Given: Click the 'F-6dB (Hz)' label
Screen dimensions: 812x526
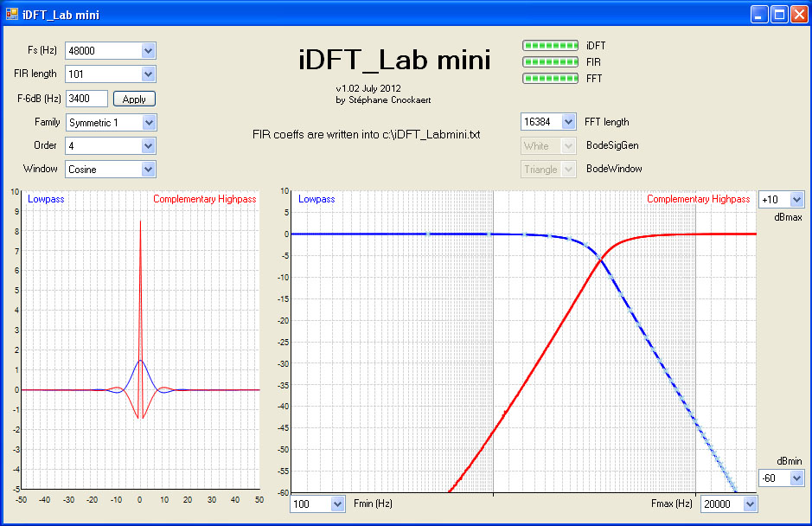Looking at the screenshot, I should [x=40, y=99].
